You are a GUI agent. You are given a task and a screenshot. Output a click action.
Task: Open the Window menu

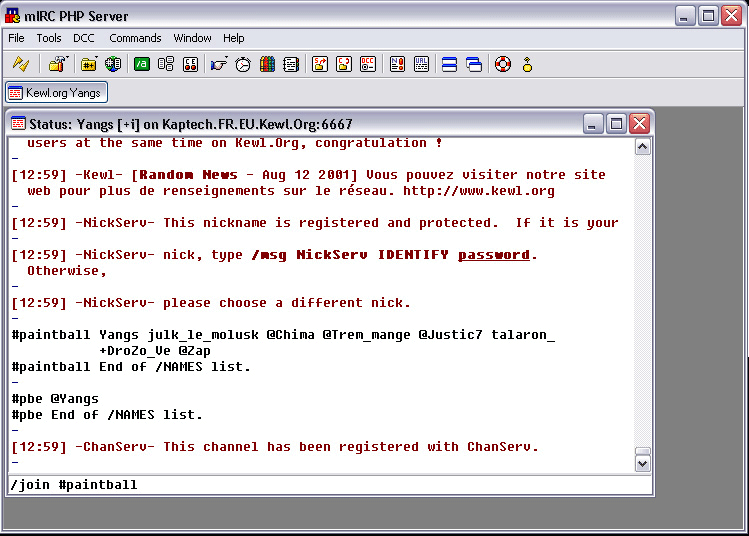[x=192, y=38]
